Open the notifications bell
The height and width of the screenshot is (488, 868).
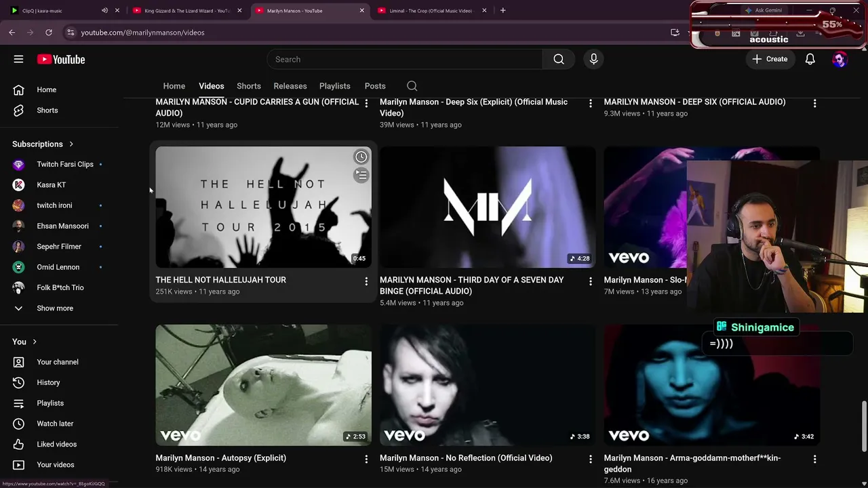pos(810,60)
